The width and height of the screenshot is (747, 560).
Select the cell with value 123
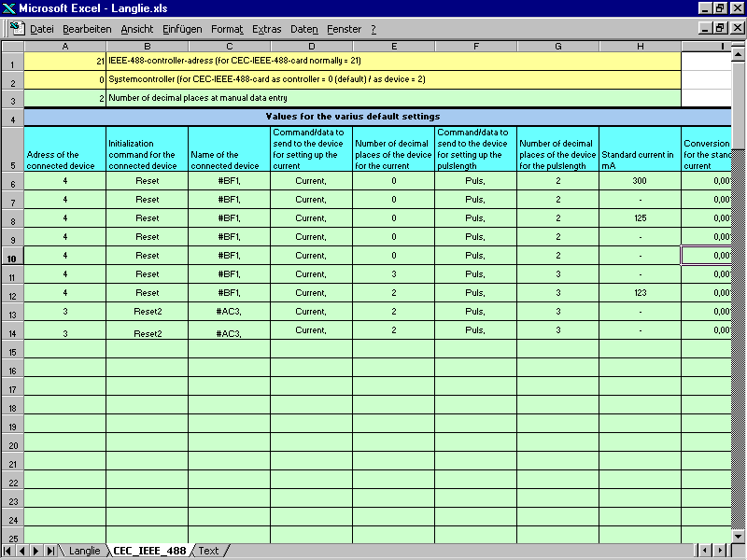pyautogui.click(x=641, y=293)
